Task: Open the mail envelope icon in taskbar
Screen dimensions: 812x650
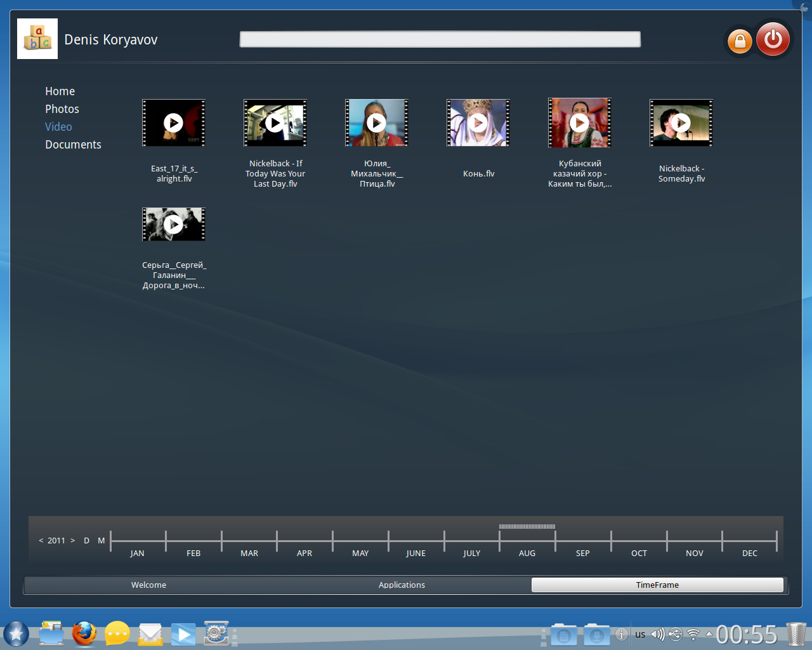Action: [x=150, y=633]
